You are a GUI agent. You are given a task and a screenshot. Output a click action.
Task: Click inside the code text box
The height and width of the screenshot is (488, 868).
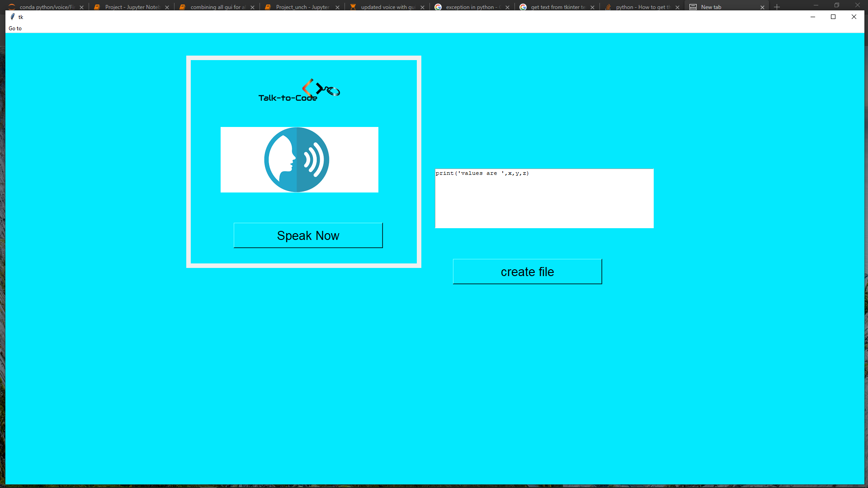544,199
